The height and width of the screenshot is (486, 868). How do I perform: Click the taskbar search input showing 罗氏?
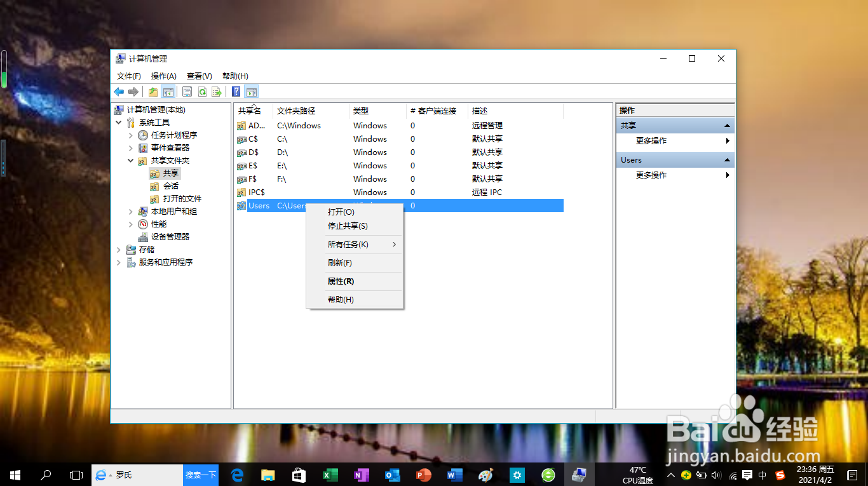[137, 475]
